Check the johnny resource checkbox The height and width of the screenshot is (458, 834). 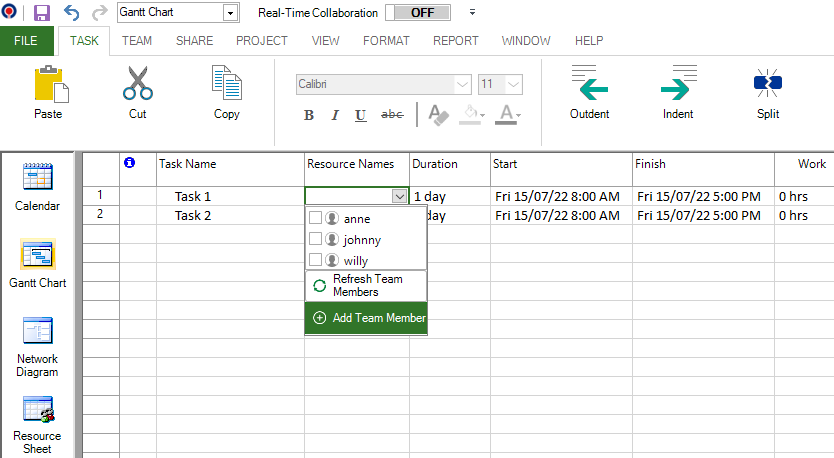pos(316,239)
